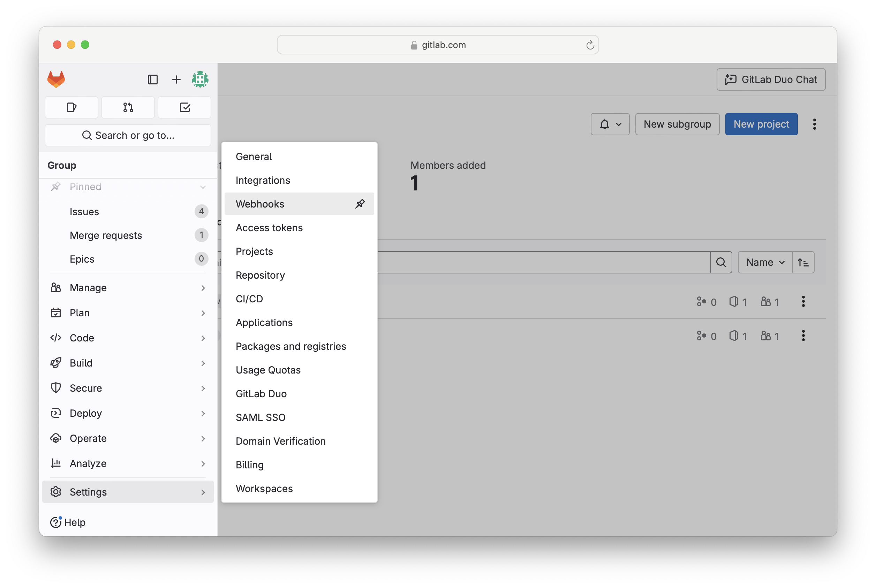Screen dimensions: 876x588
Task: Click the plus create-new icon
Action: [176, 80]
